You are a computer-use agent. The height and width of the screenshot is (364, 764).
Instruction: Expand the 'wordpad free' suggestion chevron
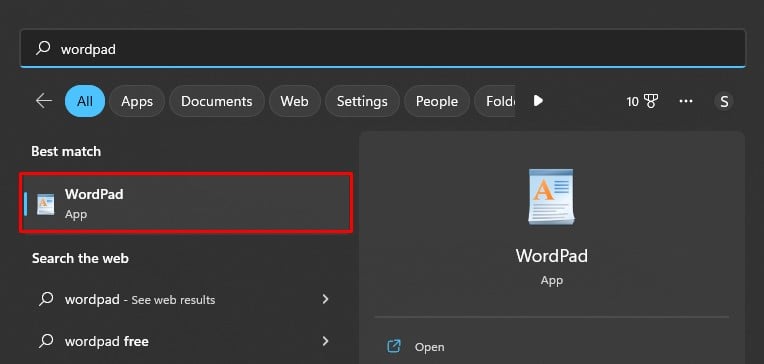click(x=325, y=341)
